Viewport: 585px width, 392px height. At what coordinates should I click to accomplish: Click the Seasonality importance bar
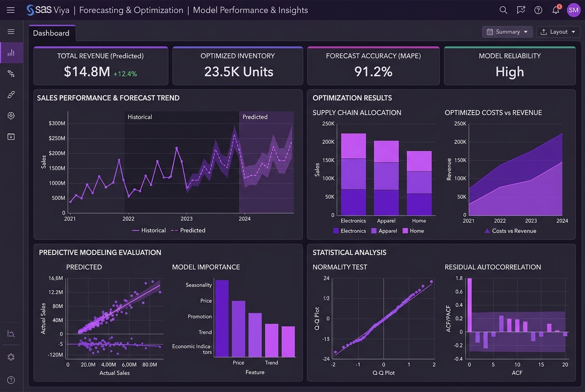222,318
